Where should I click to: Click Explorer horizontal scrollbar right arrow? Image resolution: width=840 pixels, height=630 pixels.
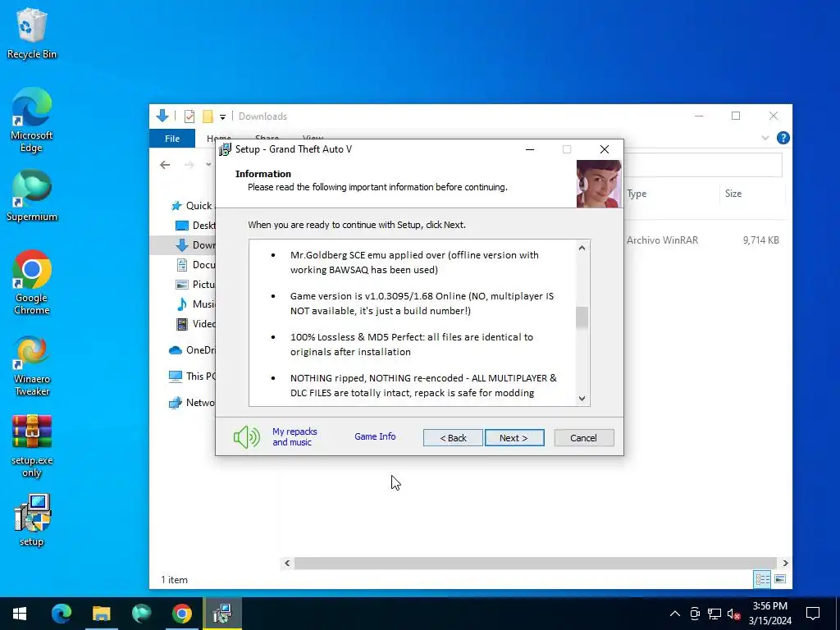(785, 563)
